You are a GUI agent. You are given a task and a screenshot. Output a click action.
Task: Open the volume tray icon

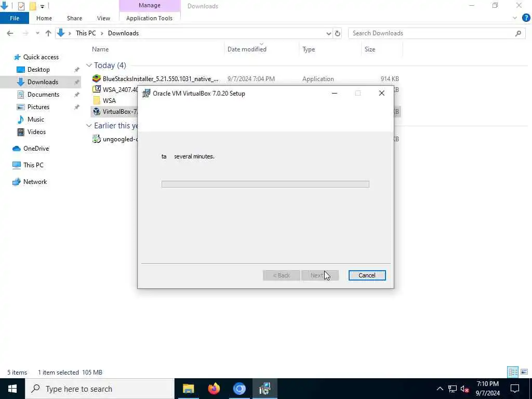pyautogui.click(x=465, y=389)
